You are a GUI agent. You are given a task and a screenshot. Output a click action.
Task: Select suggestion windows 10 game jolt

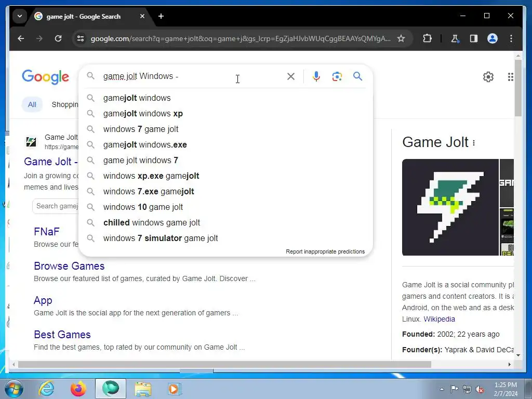(x=225, y=207)
